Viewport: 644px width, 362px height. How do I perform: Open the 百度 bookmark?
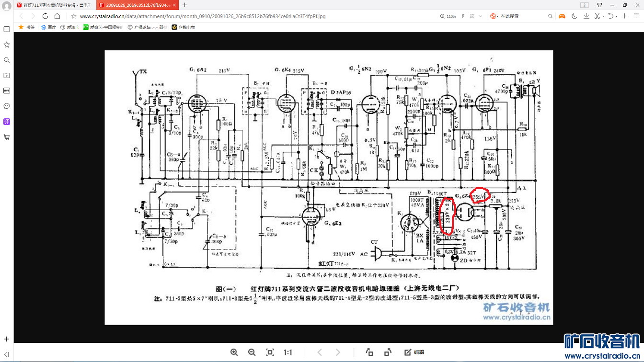[x=48, y=27]
